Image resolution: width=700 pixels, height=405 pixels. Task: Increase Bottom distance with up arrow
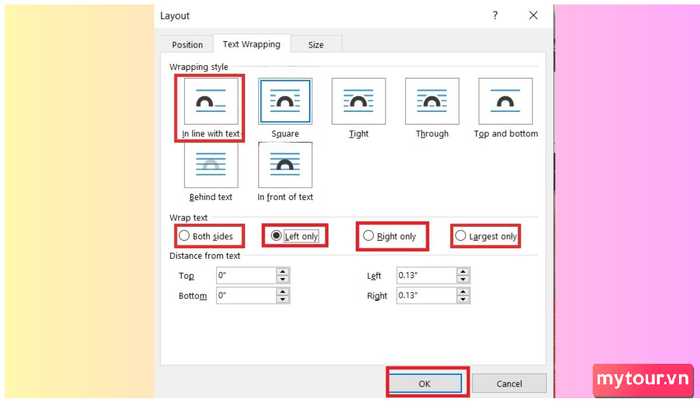(x=283, y=291)
